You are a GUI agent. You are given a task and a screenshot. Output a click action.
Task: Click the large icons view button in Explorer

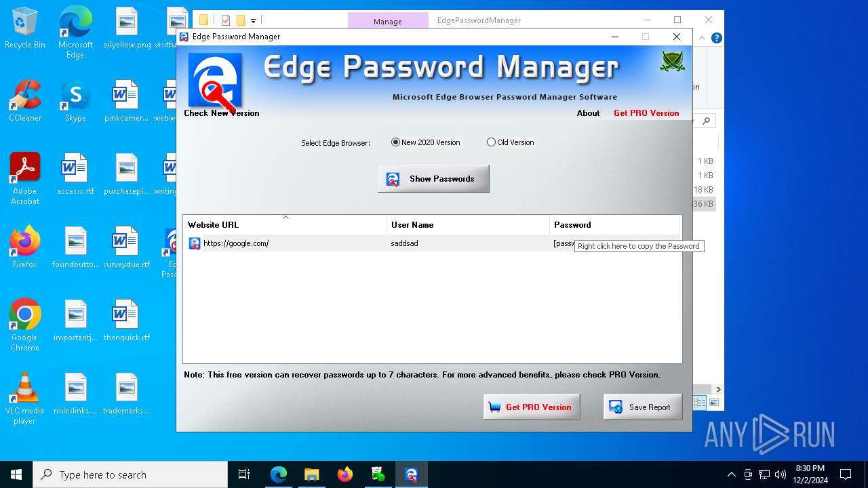[x=713, y=403]
